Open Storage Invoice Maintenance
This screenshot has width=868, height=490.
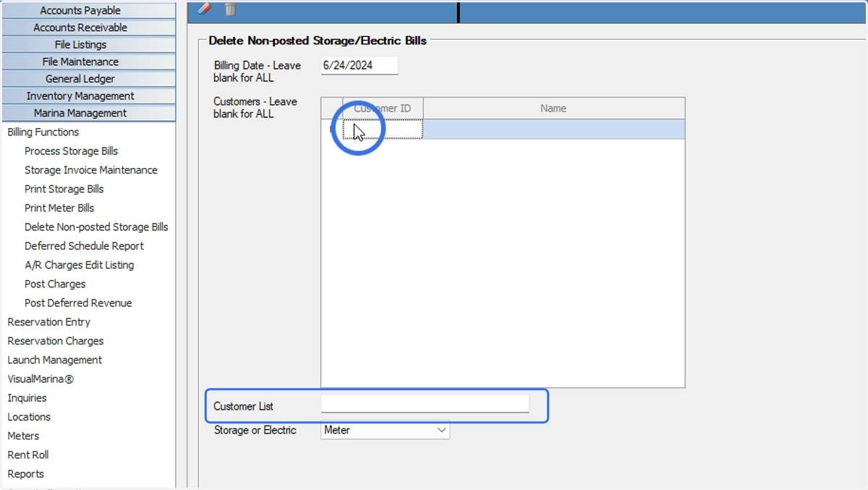click(91, 170)
